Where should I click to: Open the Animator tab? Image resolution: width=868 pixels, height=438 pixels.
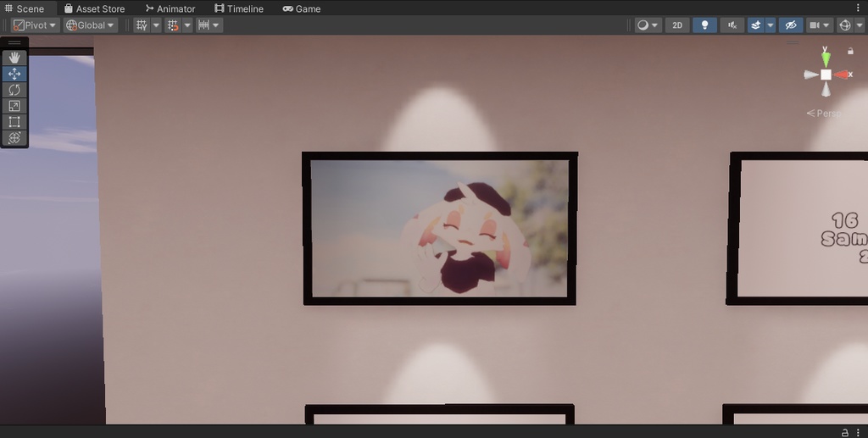pos(170,8)
